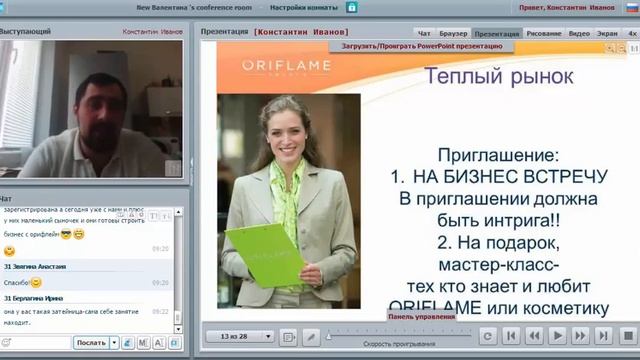
Task: Pause the webcam video of the speaker
Action: click(x=173, y=168)
